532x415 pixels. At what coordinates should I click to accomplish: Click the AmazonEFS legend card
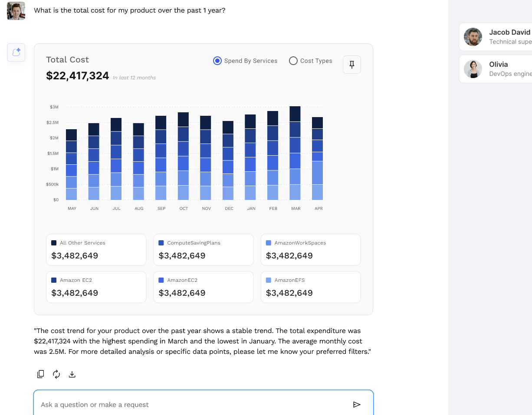(310, 287)
